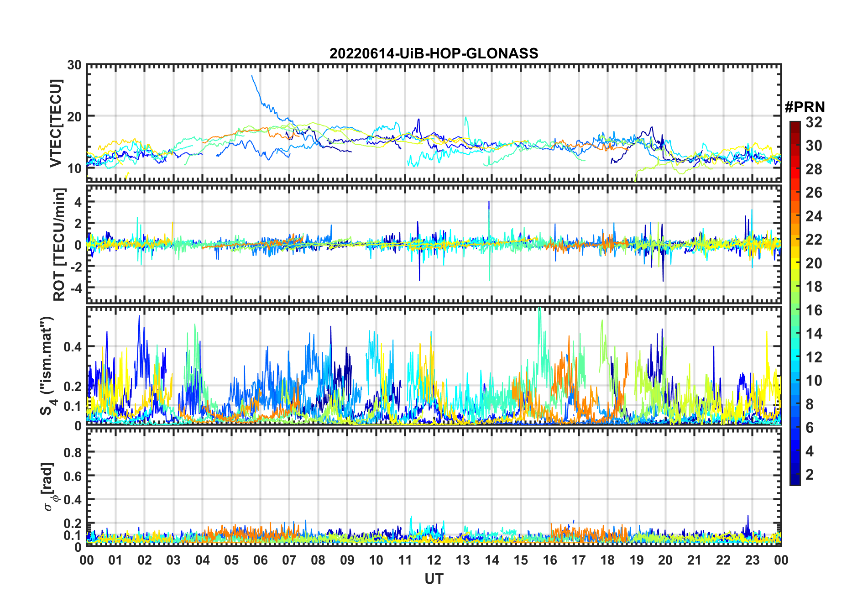Click the #PRN colorbar title
This screenshot has height=607, width=868.
pyautogui.click(x=805, y=107)
